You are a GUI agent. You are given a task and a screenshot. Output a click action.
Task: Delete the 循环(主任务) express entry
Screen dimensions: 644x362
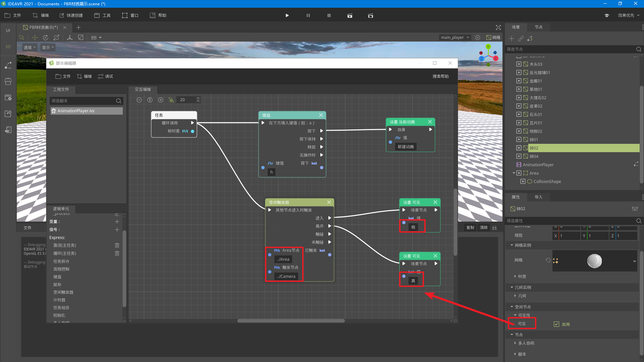(x=117, y=253)
